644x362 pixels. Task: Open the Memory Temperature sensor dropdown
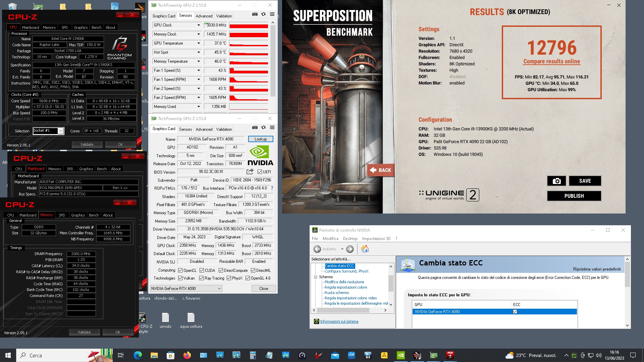(x=199, y=61)
